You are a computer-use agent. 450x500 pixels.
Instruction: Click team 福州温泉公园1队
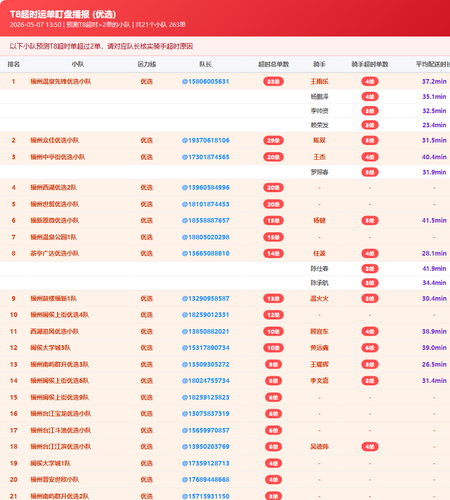pos(53,237)
